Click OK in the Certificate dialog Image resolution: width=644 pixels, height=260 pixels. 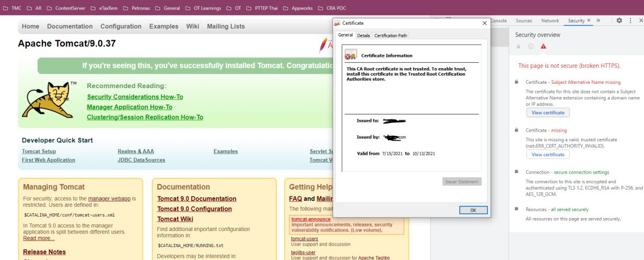473,210
